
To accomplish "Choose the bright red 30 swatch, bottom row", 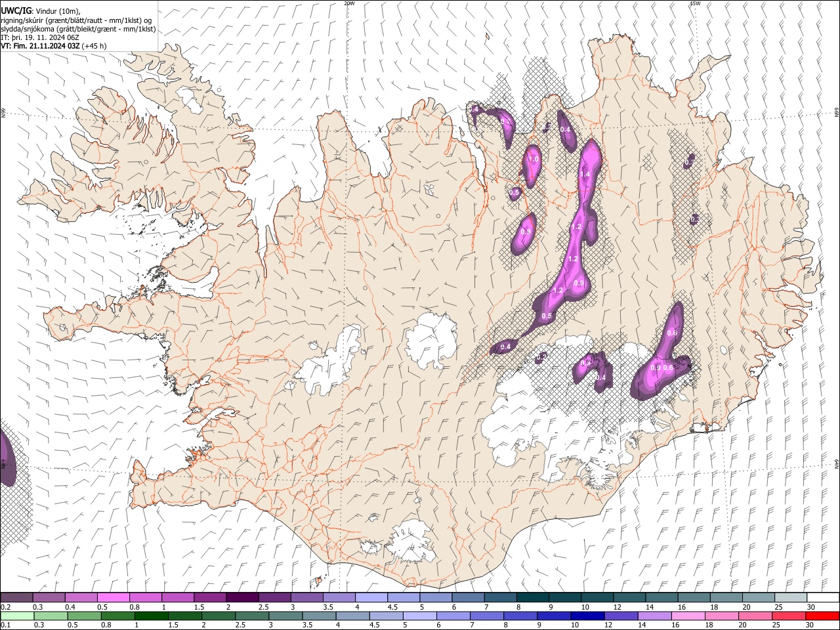I will (x=822, y=616).
